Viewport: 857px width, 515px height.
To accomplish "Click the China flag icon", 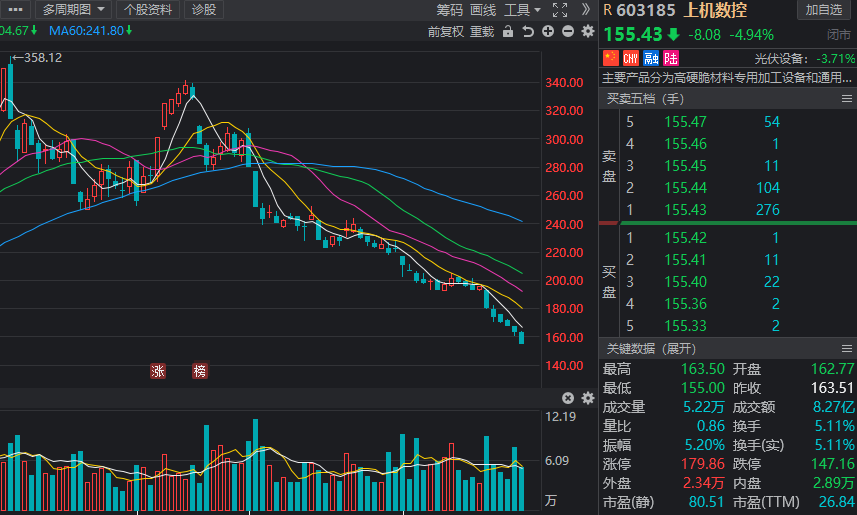I will pos(611,58).
